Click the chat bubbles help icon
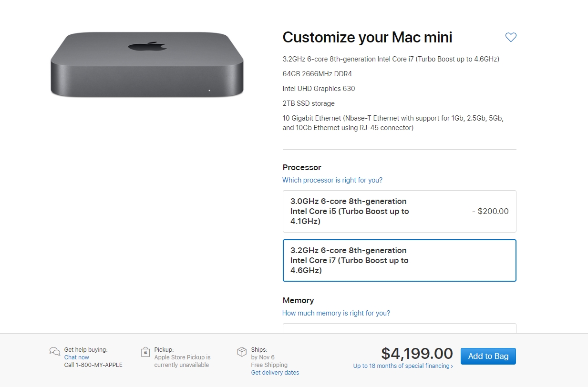 [x=55, y=352]
